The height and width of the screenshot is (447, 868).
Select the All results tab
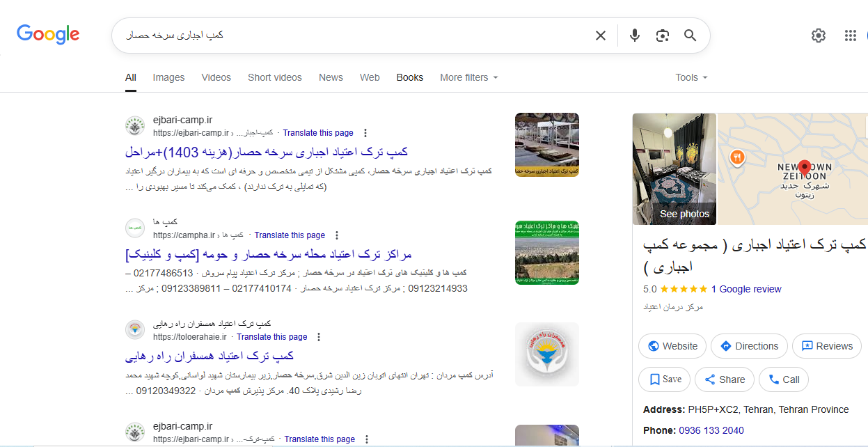coord(131,77)
